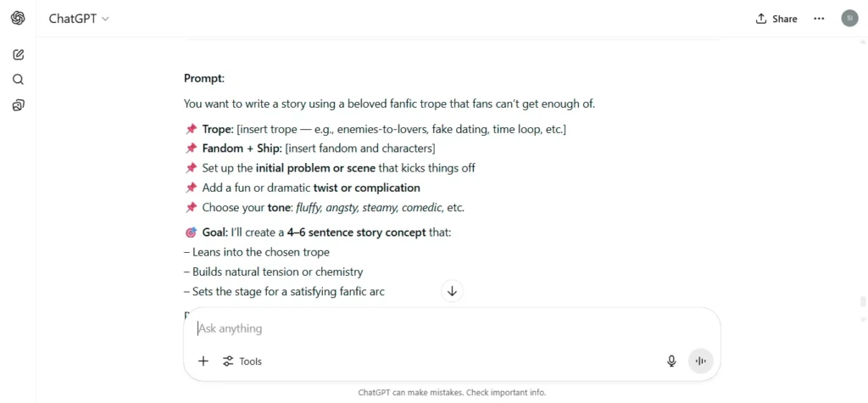Open search chats magnifier icon

pos(18,79)
